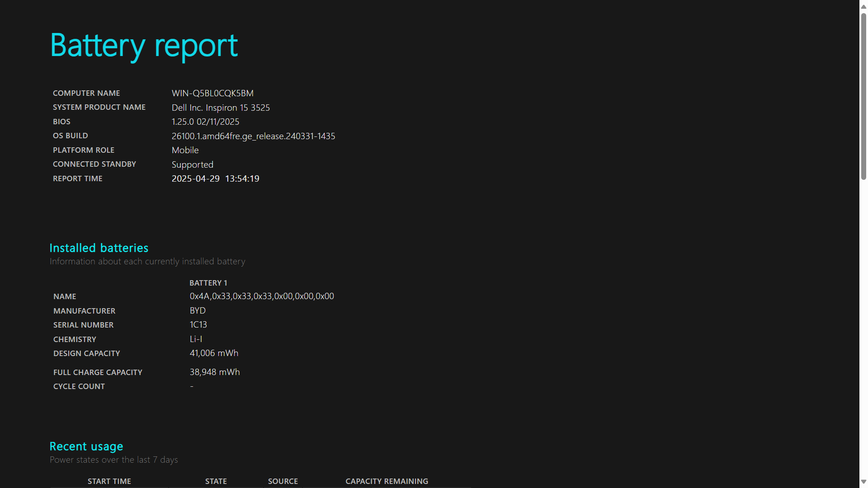The height and width of the screenshot is (488, 868).
Task: Click the 'Recent usage' heading
Action: (x=86, y=446)
